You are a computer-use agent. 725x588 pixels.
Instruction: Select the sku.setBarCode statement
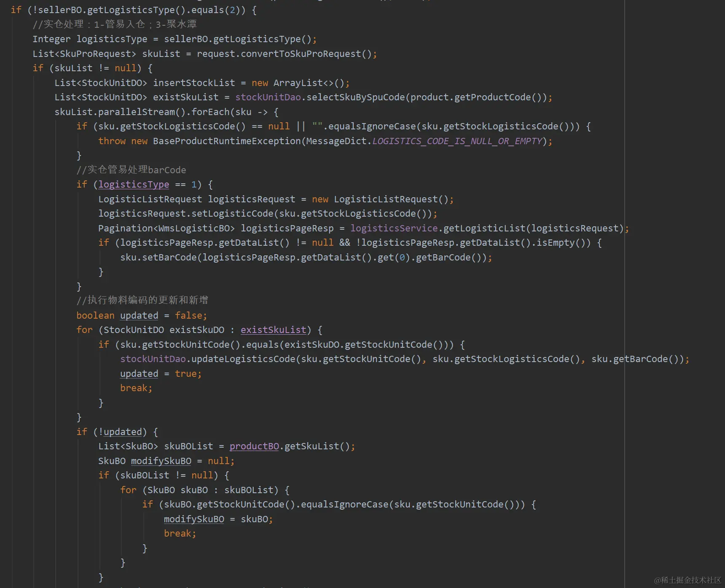pos(306,257)
